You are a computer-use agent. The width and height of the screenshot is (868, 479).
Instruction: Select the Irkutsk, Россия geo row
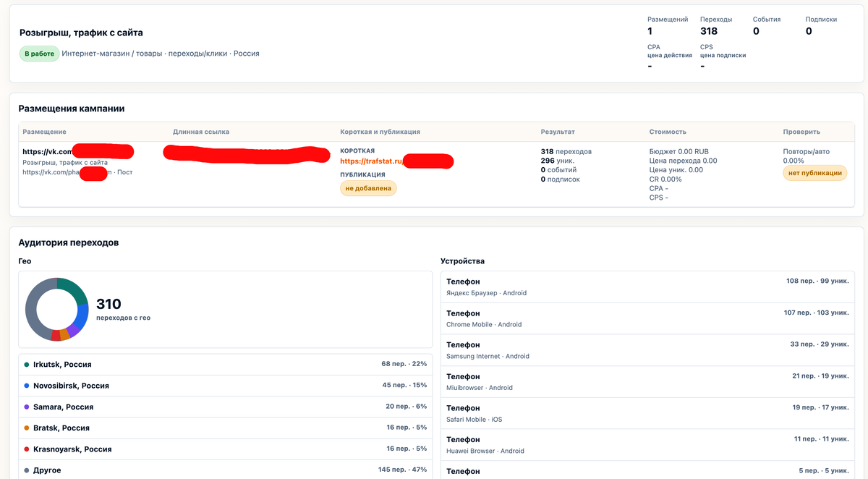[226, 364]
